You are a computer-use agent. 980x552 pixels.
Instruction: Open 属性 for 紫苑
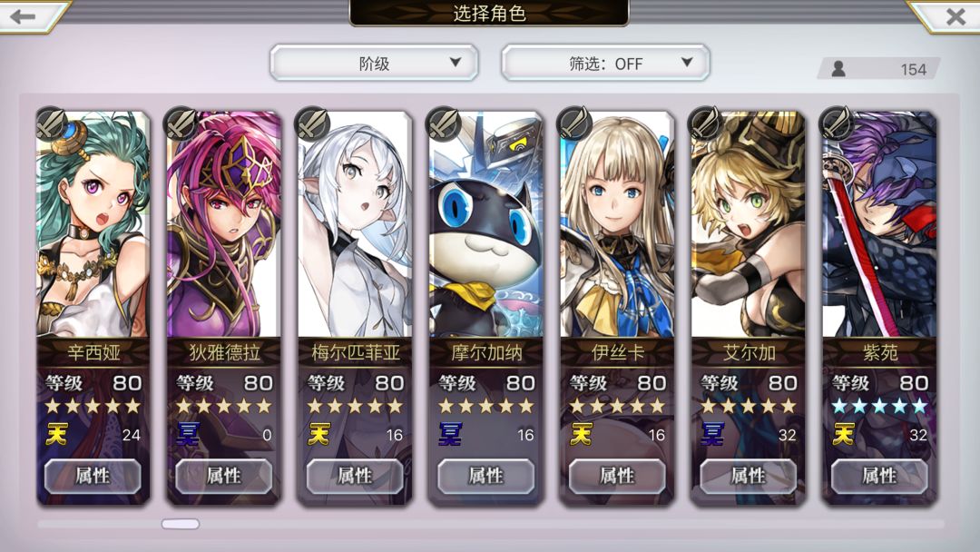pos(879,477)
